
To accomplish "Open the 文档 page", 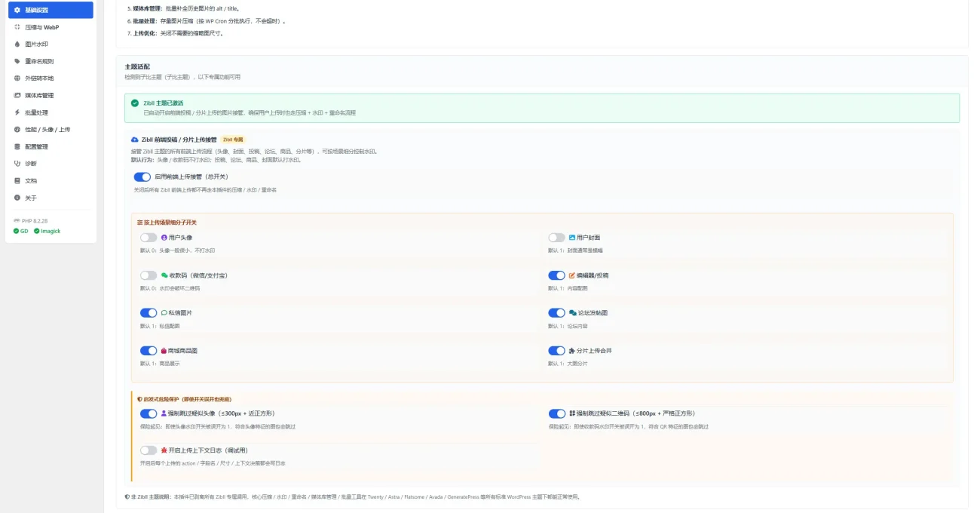I will [x=51, y=181].
